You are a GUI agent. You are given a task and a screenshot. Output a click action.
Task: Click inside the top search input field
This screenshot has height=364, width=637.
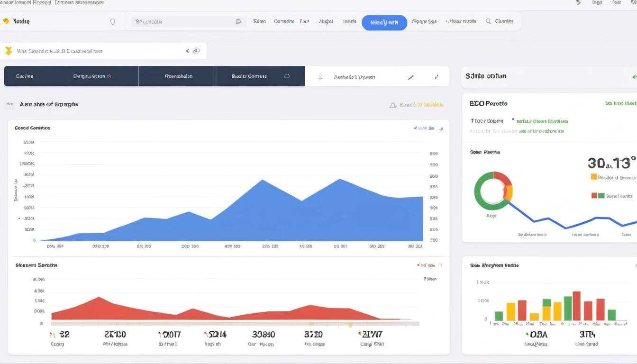click(185, 22)
